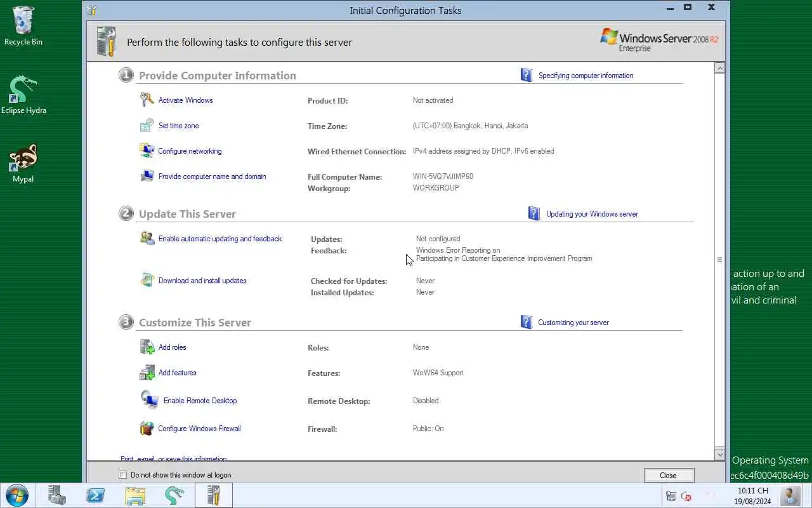Open Updating your Windows server help link

coord(592,214)
